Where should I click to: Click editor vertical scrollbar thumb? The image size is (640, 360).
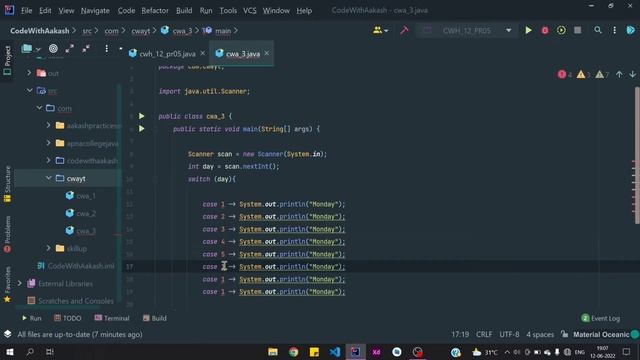[x=637, y=155]
